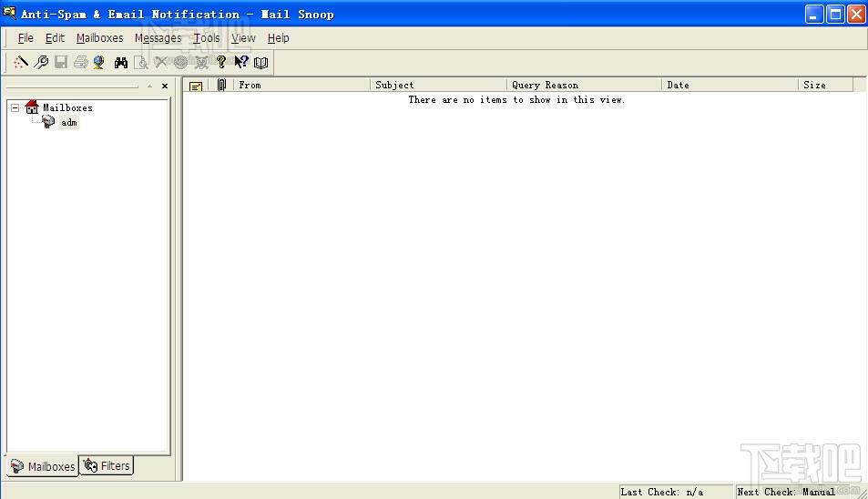Sort by the Date column
The width and height of the screenshot is (868, 499).
click(730, 85)
